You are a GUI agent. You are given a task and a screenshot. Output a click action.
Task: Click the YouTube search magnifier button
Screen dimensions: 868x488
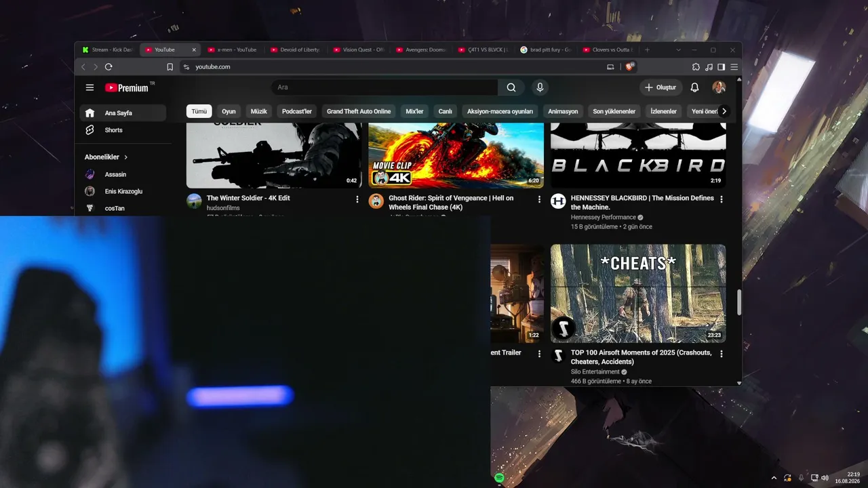511,87
